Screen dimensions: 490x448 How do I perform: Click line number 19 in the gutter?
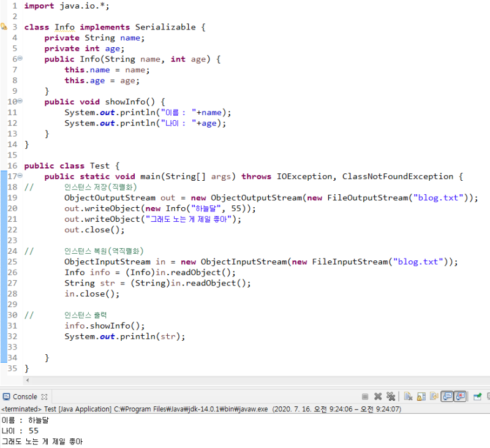point(12,197)
